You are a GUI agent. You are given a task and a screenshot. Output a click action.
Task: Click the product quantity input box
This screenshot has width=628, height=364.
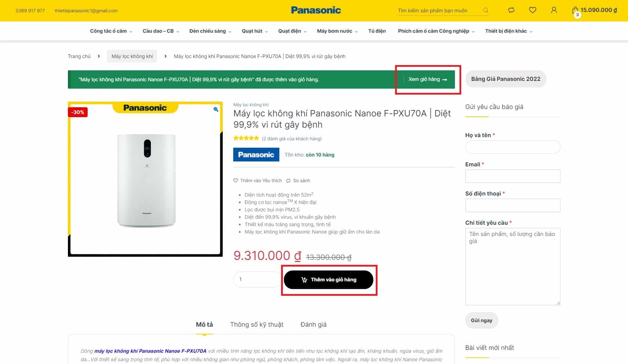[x=256, y=280]
